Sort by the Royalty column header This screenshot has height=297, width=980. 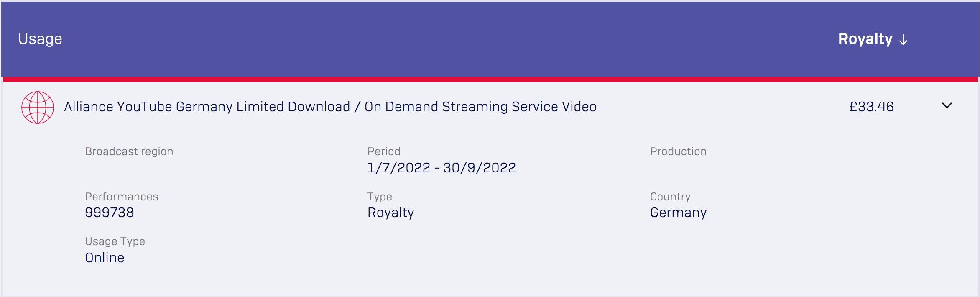pos(865,39)
